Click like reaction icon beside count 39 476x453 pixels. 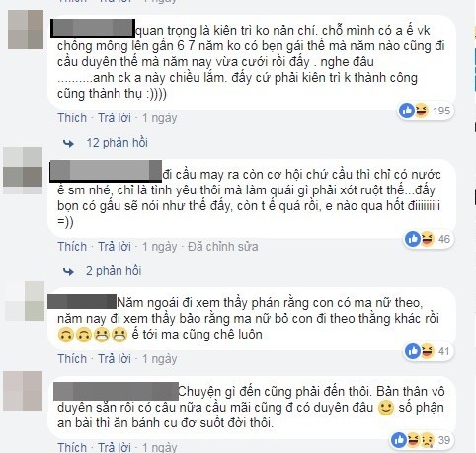point(399,440)
